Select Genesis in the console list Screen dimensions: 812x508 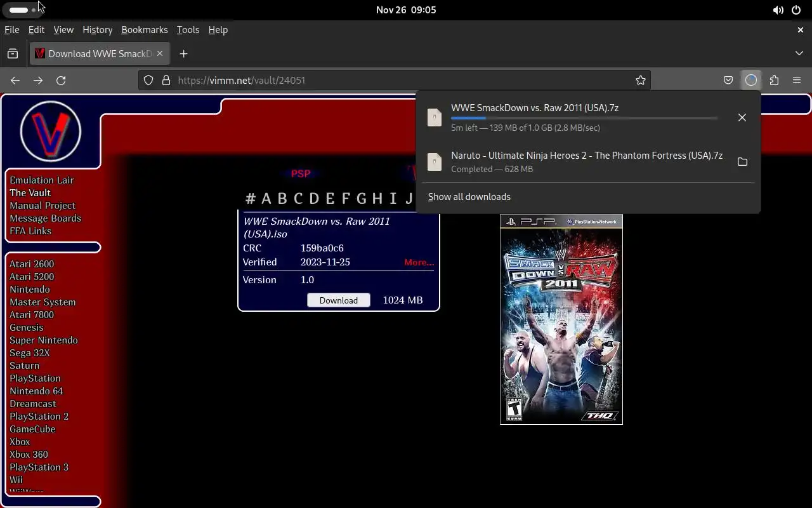click(x=27, y=328)
